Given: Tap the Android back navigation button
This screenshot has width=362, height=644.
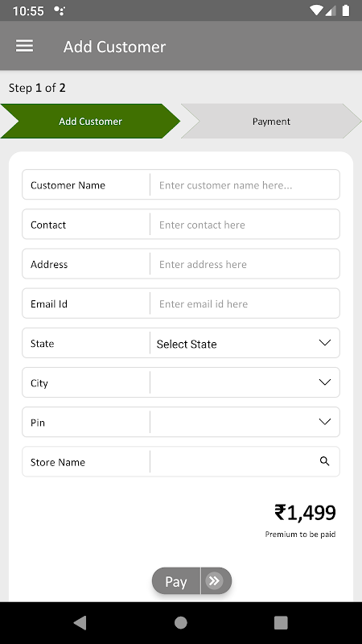Looking at the screenshot, I should click(x=80, y=622).
